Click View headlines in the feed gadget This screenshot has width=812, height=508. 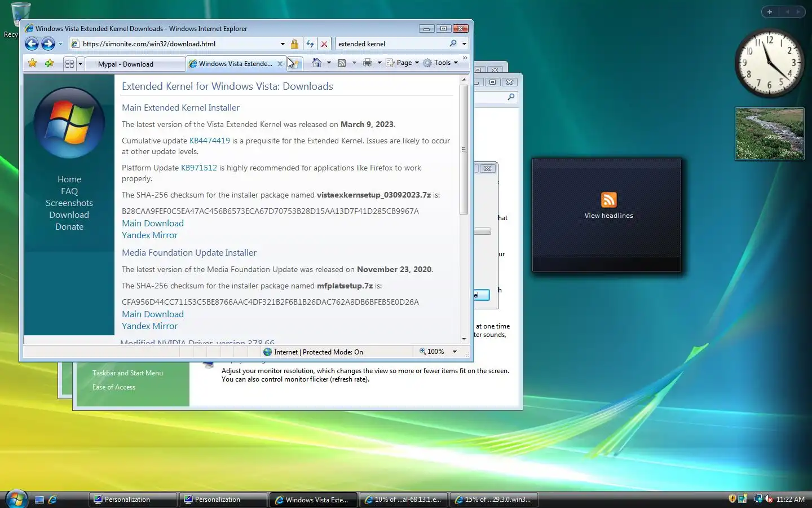click(608, 216)
